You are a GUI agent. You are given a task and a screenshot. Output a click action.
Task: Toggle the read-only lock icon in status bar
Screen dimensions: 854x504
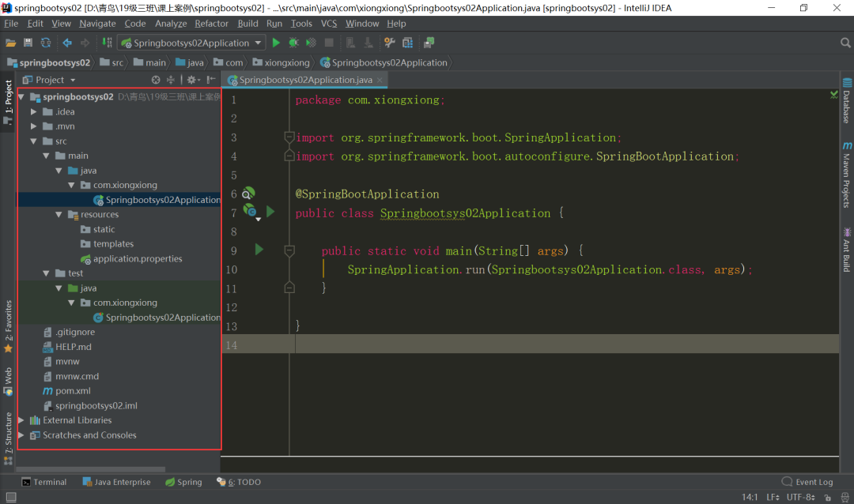tap(828, 498)
